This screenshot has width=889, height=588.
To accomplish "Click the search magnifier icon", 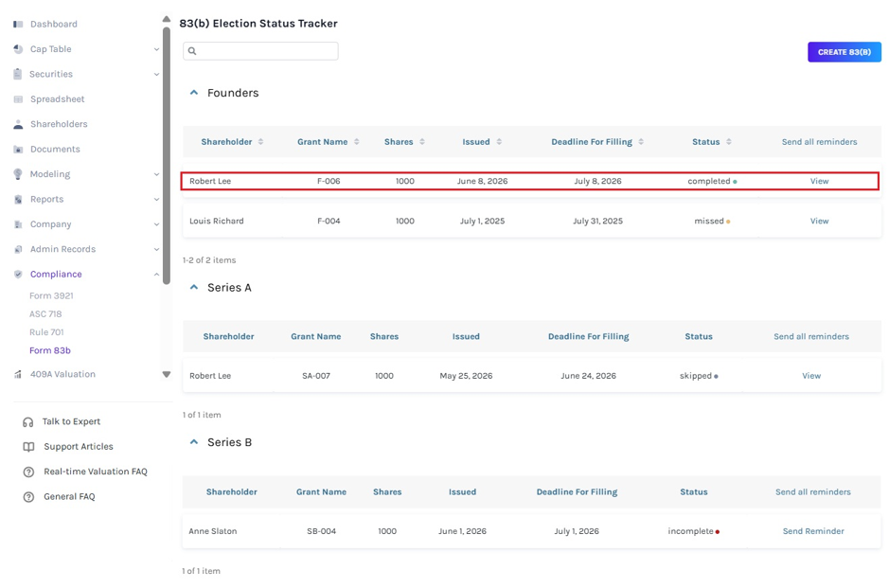I will 192,51.
